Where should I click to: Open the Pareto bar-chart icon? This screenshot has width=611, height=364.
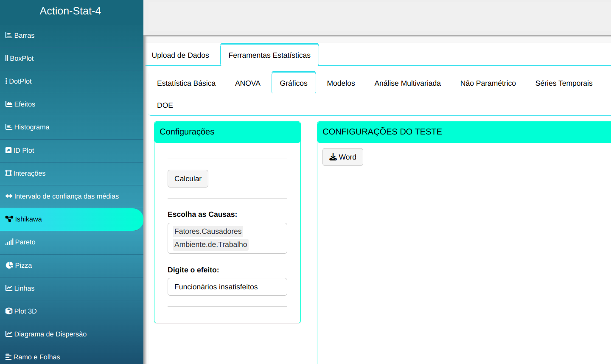click(9, 242)
